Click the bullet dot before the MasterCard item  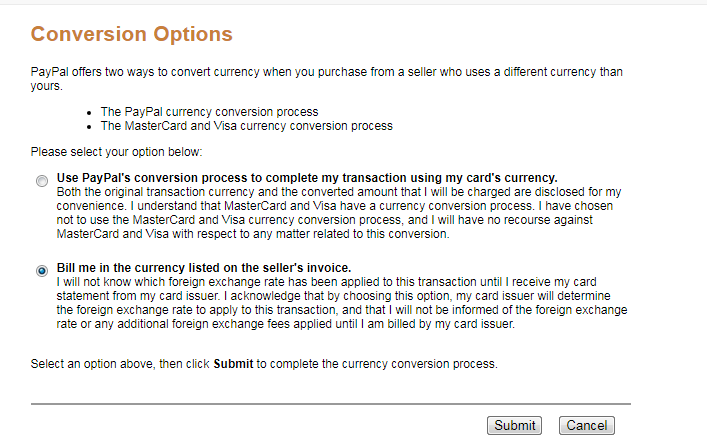tap(90, 127)
